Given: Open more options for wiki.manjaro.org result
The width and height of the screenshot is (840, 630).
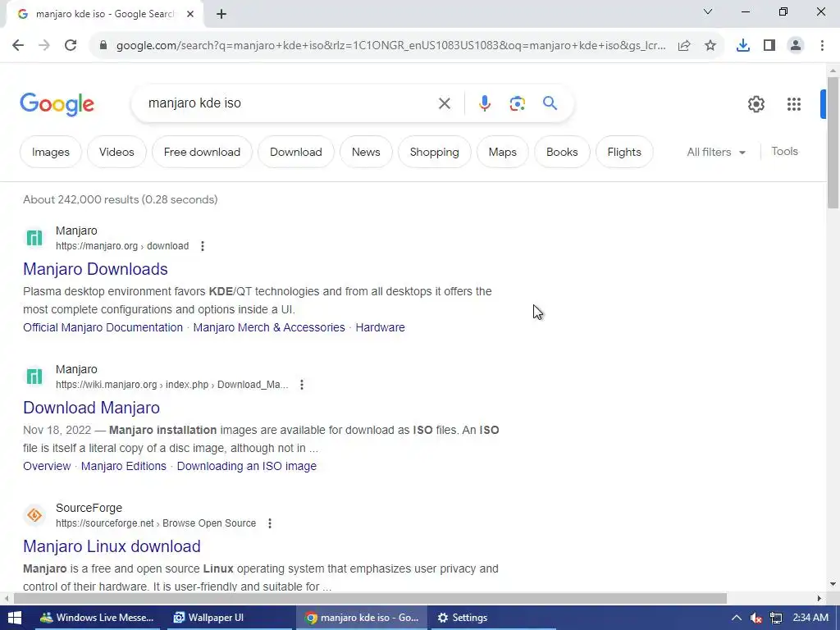Looking at the screenshot, I should tap(302, 385).
